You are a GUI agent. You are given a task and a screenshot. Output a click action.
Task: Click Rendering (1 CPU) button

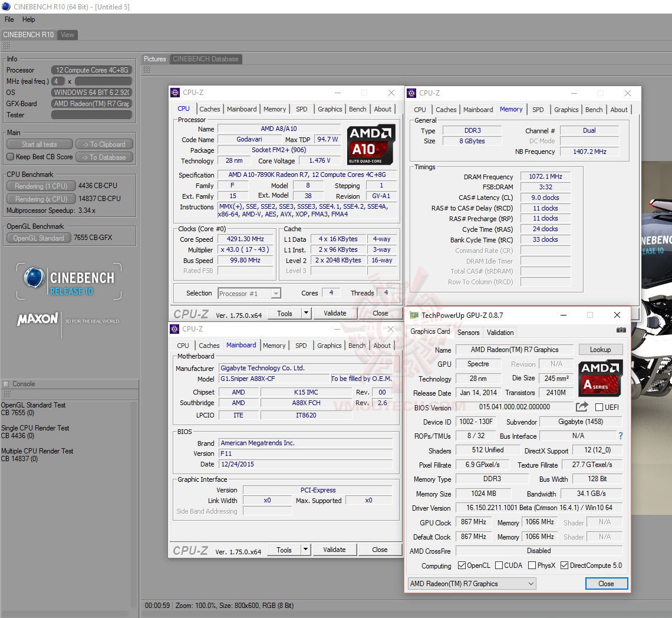point(41,186)
